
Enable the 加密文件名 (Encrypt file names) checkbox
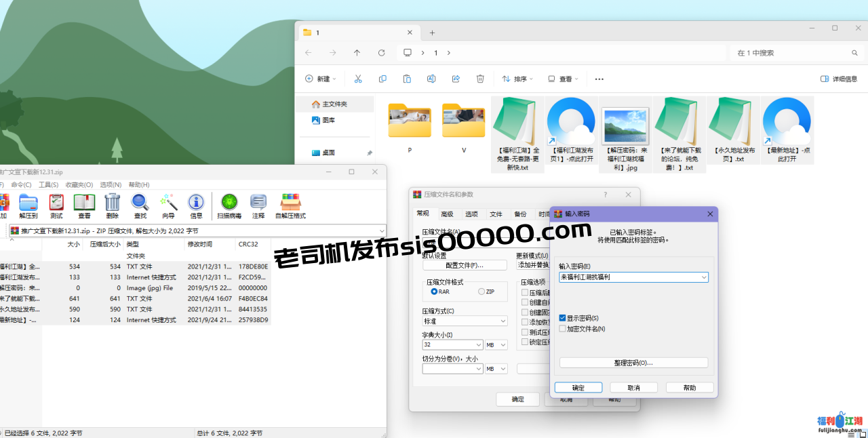[x=563, y=329]
